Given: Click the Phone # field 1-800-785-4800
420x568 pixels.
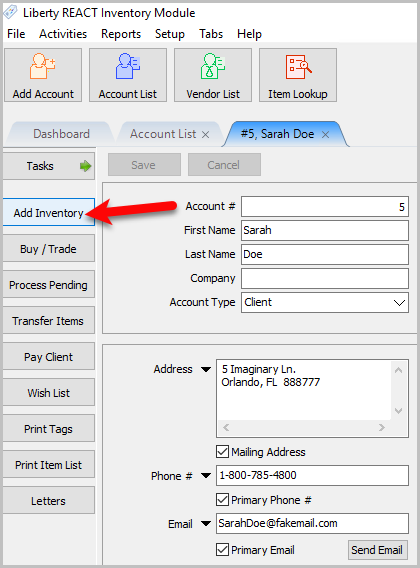Looking at the screenshot, I should [x=312, y=475].
